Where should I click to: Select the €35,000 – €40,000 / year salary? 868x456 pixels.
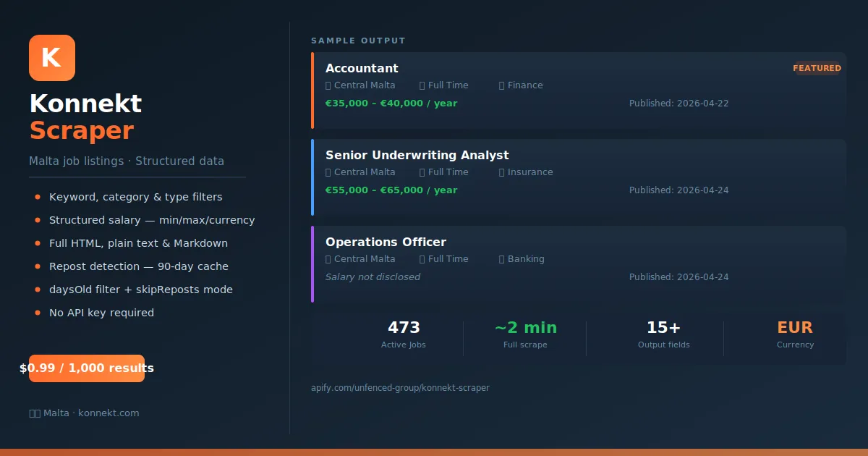tap(391, 104)
